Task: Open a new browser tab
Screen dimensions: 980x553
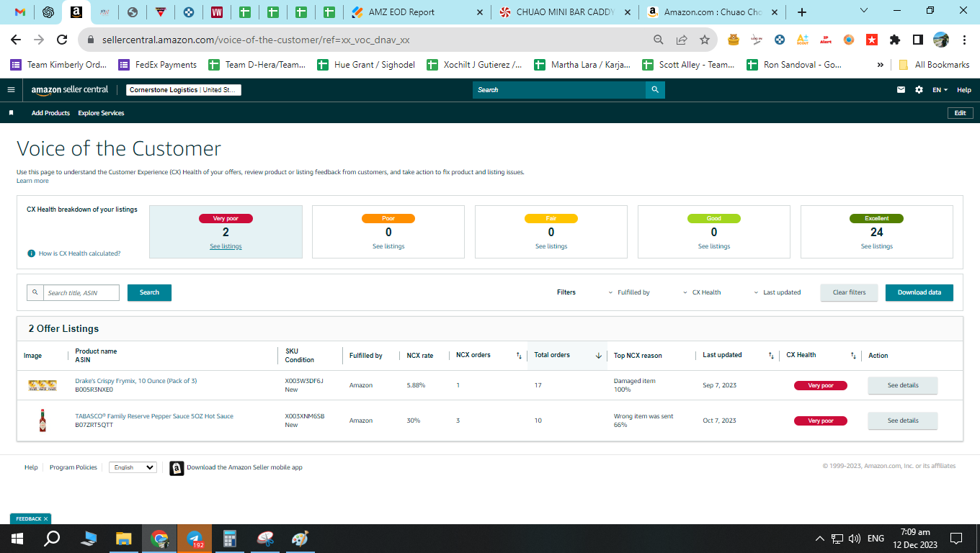Action: point(802,12)
